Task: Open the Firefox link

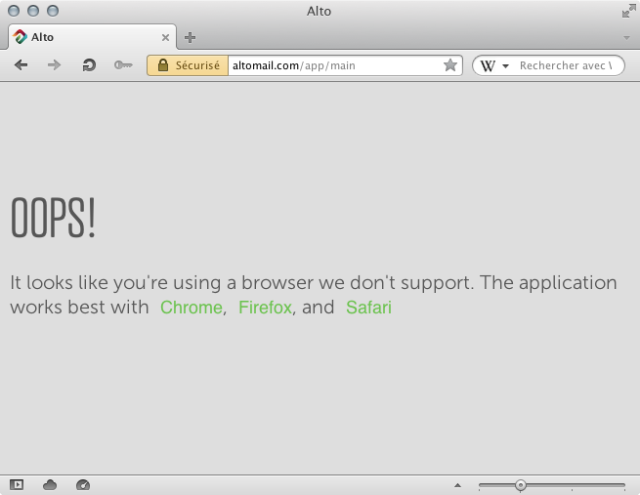Action: (265, 307)
